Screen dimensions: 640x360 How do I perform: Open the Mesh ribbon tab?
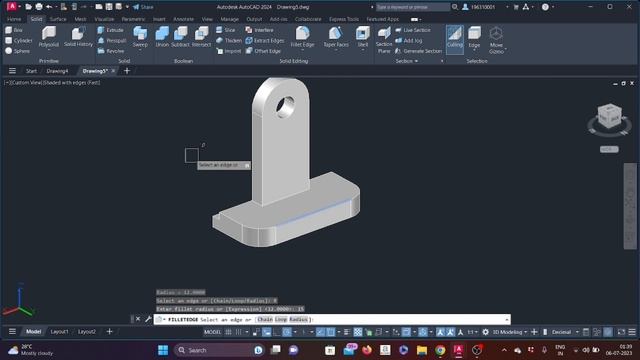[80, 19]
